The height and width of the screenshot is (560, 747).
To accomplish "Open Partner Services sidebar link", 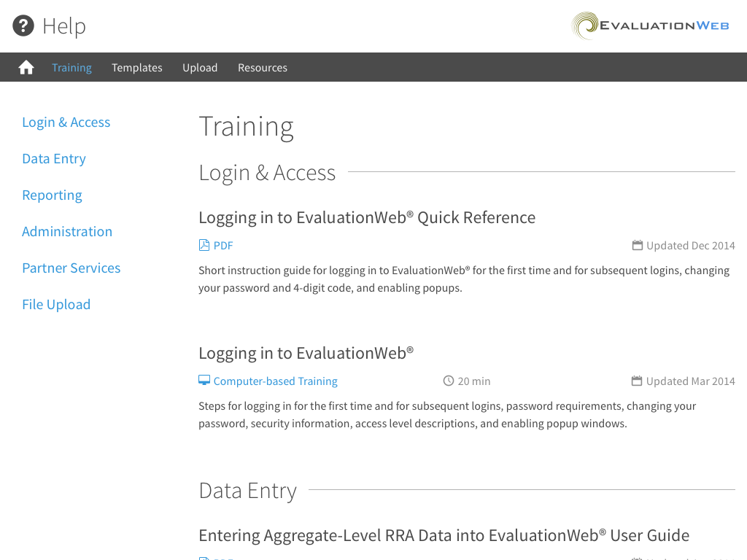I will (x=71, y=268).
